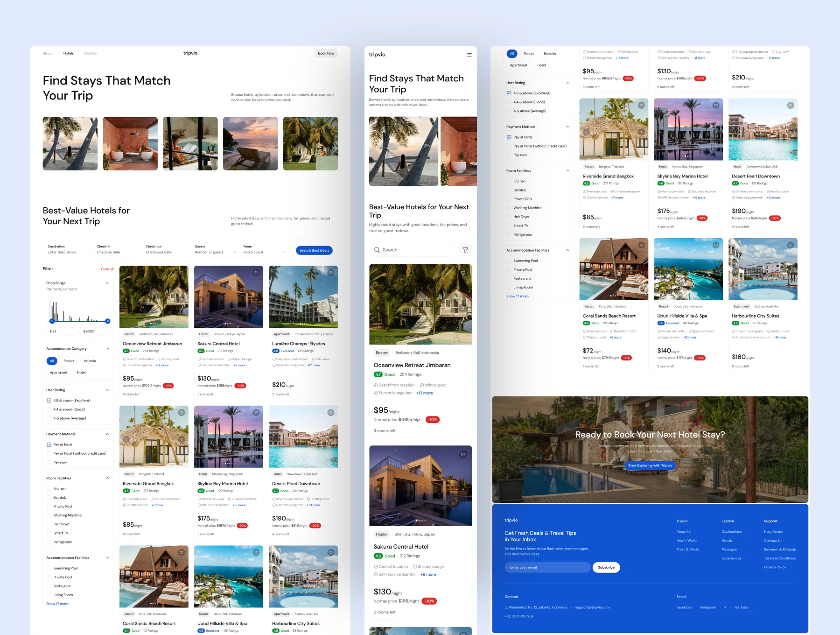
Task: Uncheck Pay at hotel in first desktop mockup
Action: pyautogui.click(x=49, y=445)
